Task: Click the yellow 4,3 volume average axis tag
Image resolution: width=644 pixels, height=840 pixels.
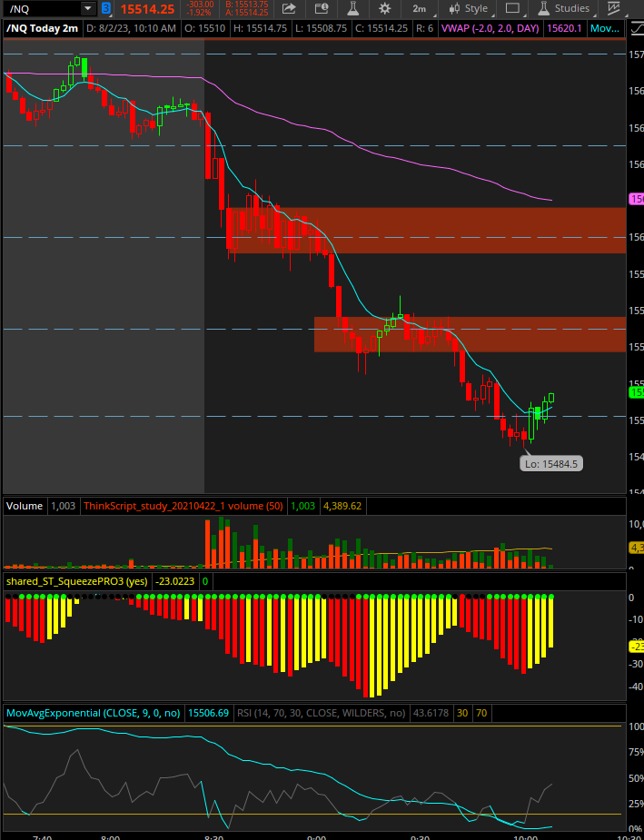Action: click(x=636, y=548)
